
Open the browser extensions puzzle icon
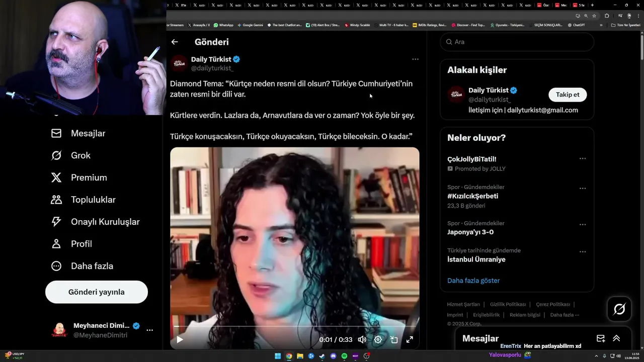tap(607, 16)
